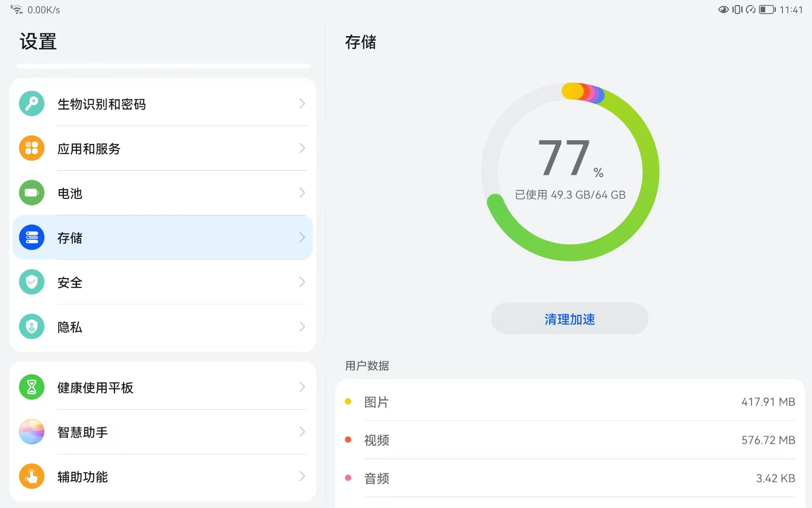
Task: Click the 77% storage usage ring
Action: click(570, 172)
